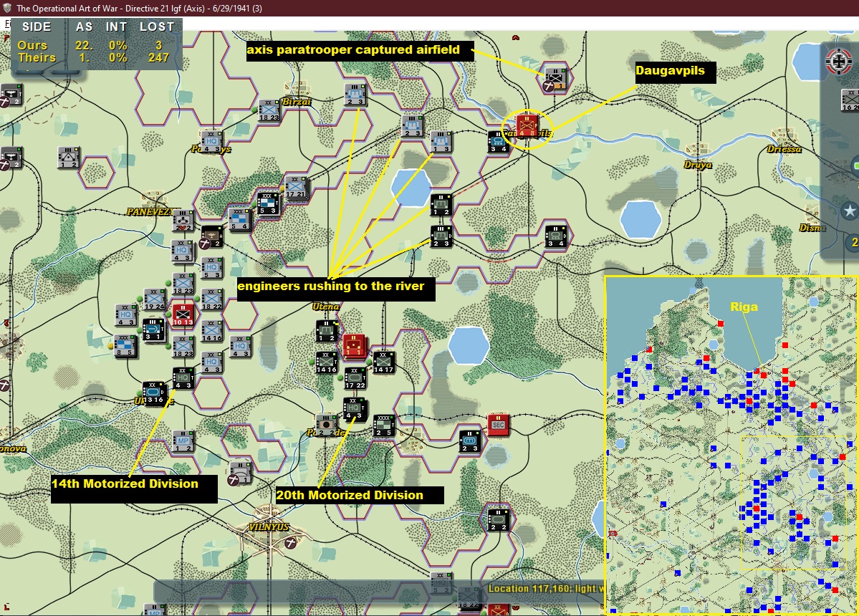Select the 14th Motorized Division black HQ 4-3
This screenshot has height=616, width=859.
pos(183,377)
